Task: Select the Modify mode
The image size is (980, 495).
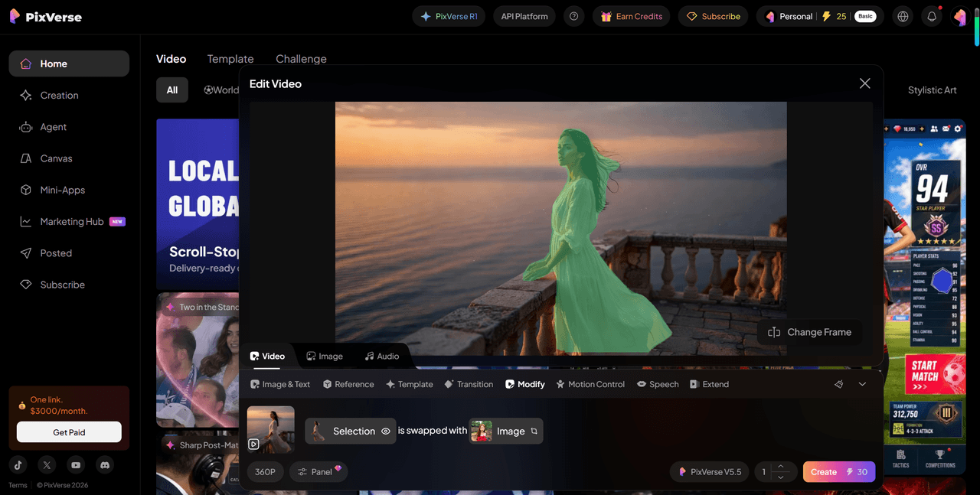Action: (x=525, y=384)
